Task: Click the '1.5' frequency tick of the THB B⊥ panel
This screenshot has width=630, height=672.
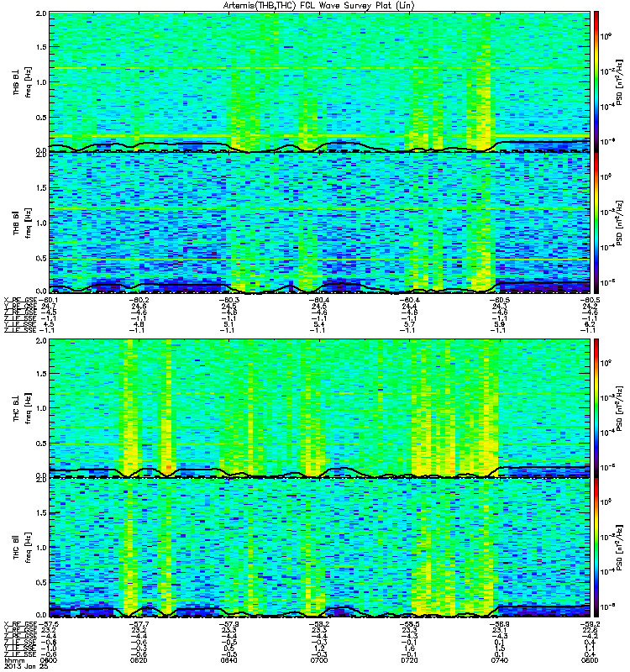Action: pyautogui.click(x=41, y=47)
